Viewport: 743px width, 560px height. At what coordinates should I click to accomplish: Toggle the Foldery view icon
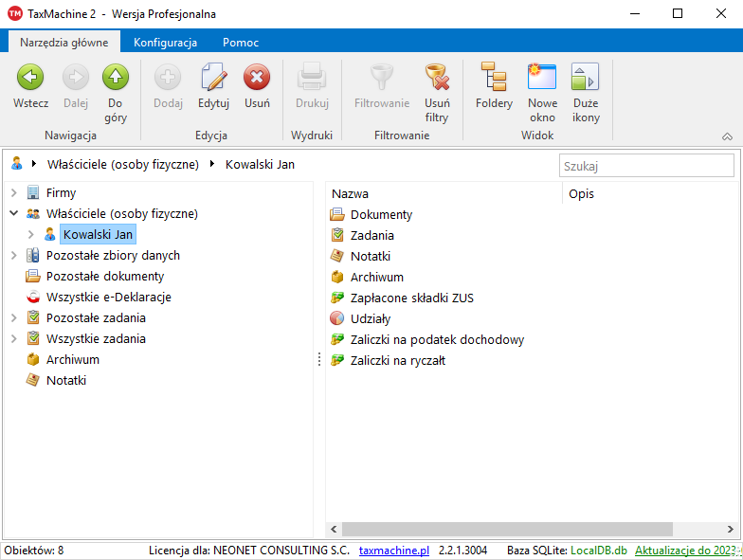coord(494,78)
